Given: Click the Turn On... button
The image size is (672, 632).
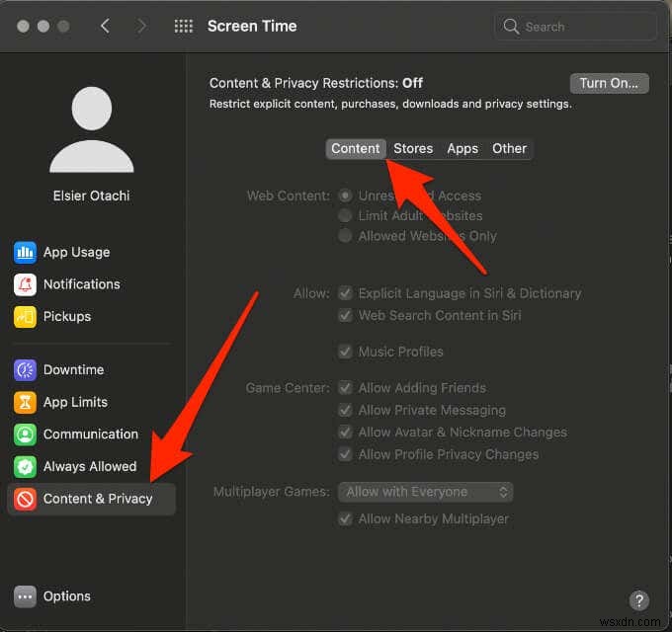Looking at the screenshot, I should [609, 83].
